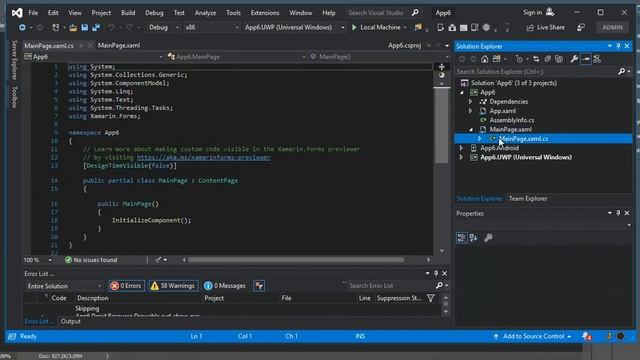The height and width of the screenshot is (360, 640).
Task: Click the Save All icon
Action: point(96,27)
